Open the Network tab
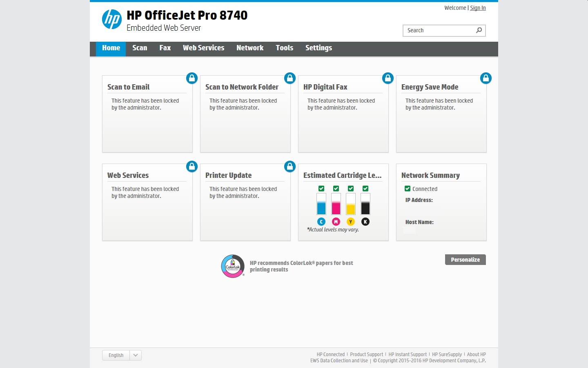The image size is (588, 368). click(x=250, y=48)
